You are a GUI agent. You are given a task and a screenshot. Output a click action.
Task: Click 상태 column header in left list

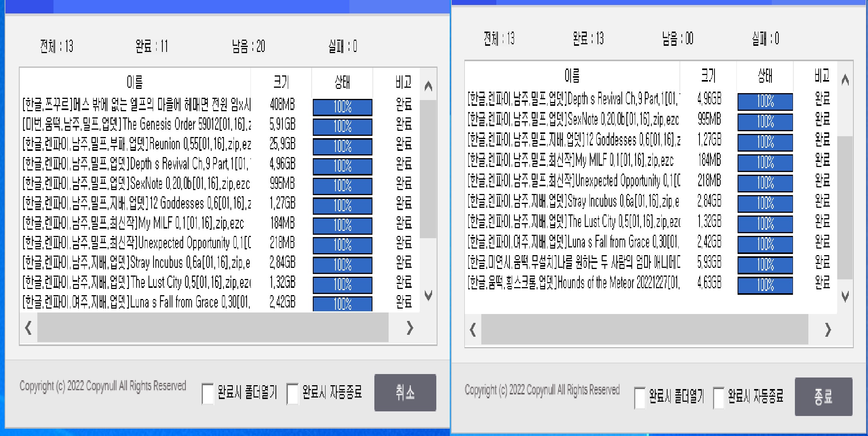click(x=342, y=82)
